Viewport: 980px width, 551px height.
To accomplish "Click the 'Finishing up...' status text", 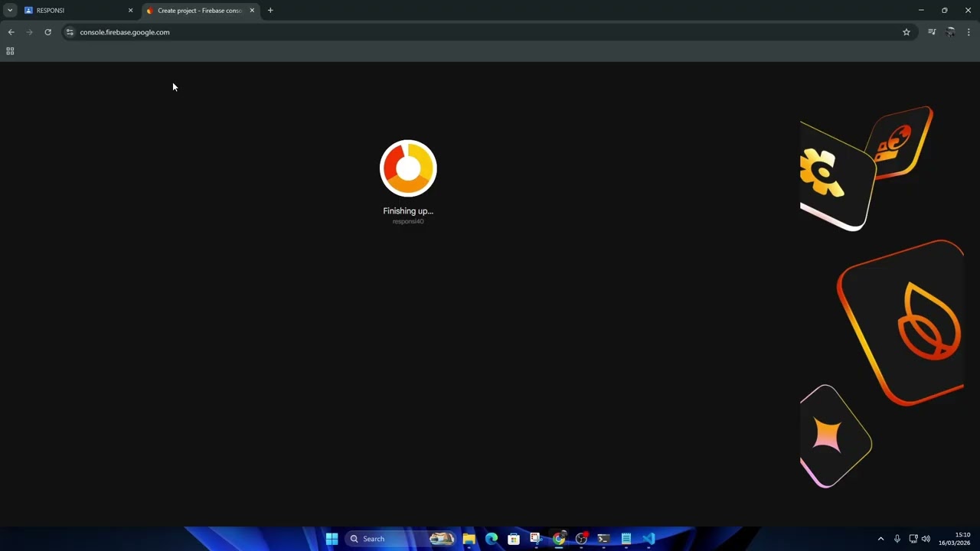I will tap(408, 211).
